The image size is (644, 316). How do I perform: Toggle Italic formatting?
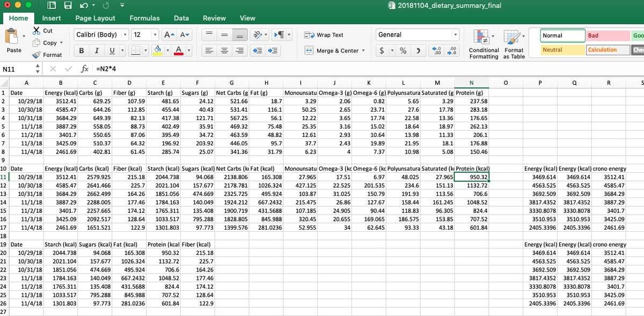point(97,50)
